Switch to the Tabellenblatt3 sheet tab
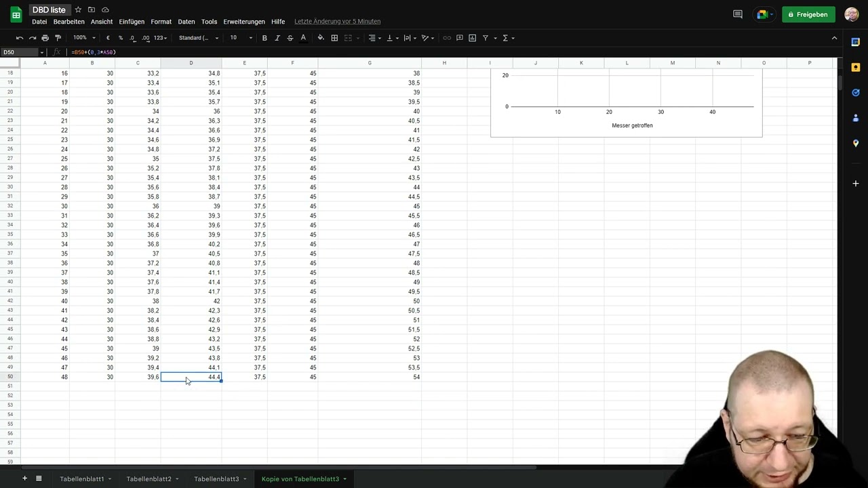 [x=216, y=479]
